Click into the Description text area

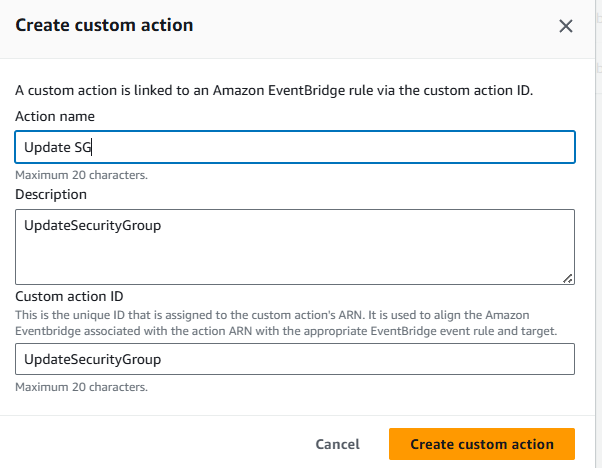(x=295, y=247)
